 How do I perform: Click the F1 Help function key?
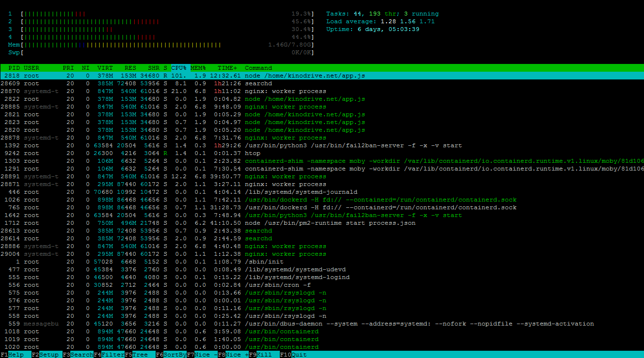tap(12, 355)
